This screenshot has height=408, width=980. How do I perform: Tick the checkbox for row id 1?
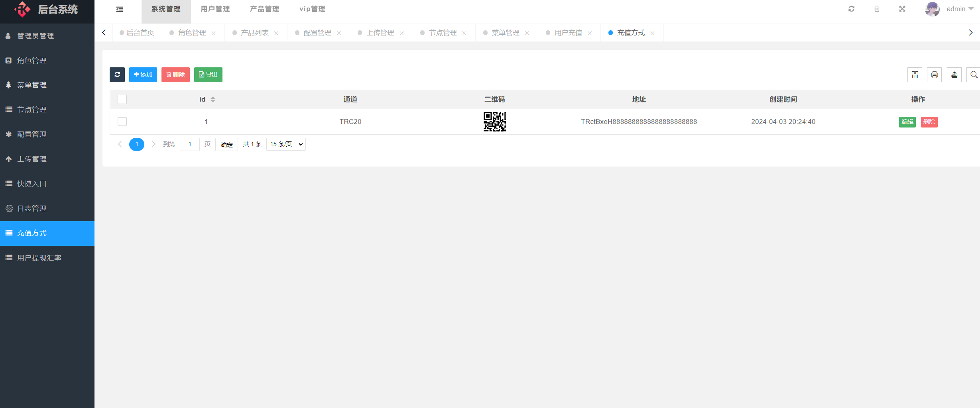tap(122, 122)
